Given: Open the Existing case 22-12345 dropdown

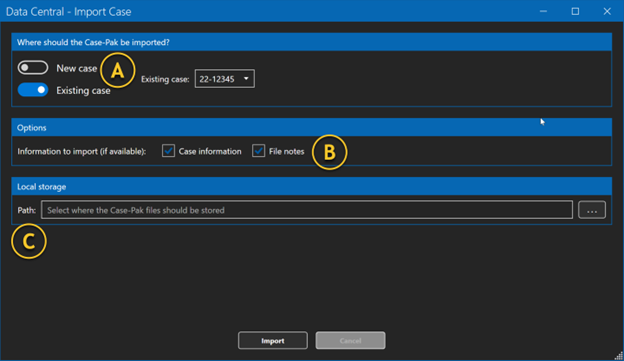Looking at the screenshot, I should pos(224,79).
